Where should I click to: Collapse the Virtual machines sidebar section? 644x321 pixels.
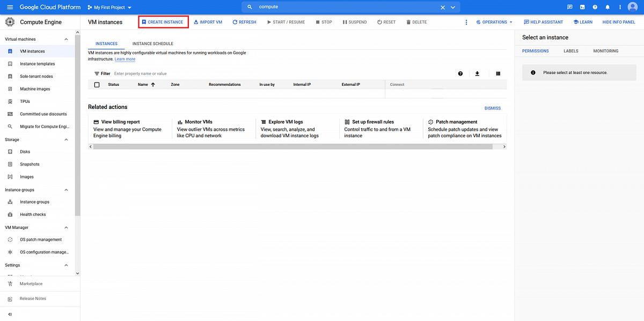(x=65, y=39)
